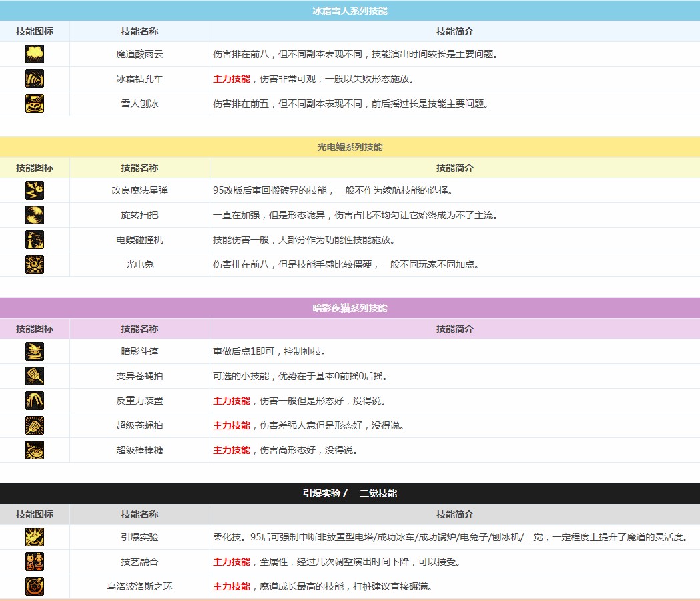
Task: Click the red 主力技能 label for 冰霜钻孔车
Action: [x=231, y=79]
